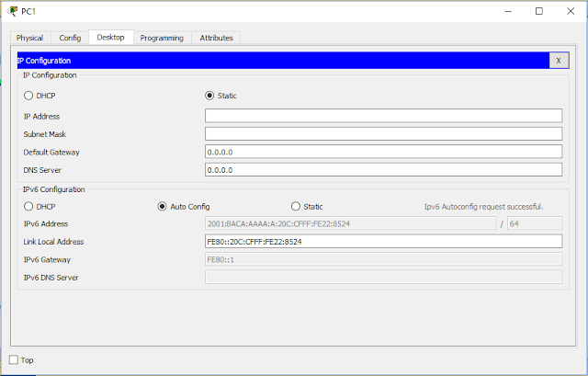Screen dimensions: 588x376
Task: Click the blue IP Configuration title bar
Action: click(x=283, y=61)
